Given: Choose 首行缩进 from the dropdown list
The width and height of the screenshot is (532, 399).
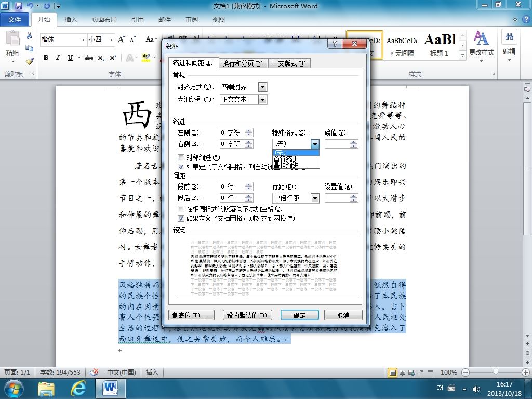Looking at the screenshot, I should tap(286, 159).
